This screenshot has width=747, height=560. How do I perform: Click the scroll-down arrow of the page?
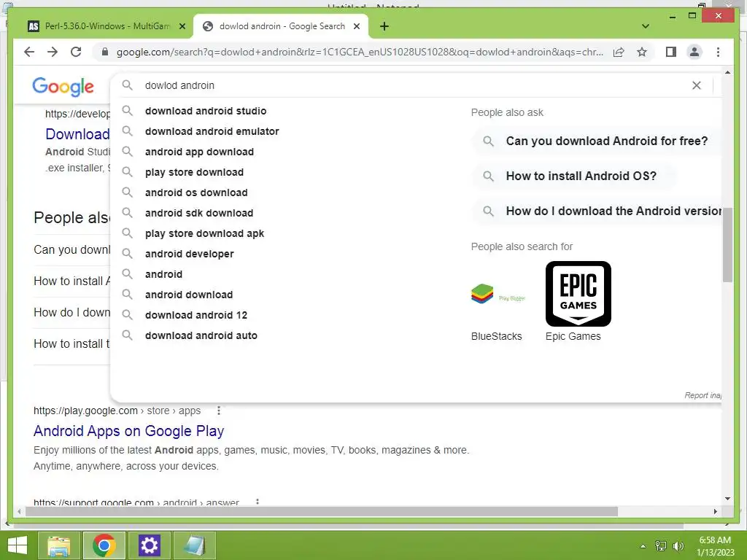727,499
